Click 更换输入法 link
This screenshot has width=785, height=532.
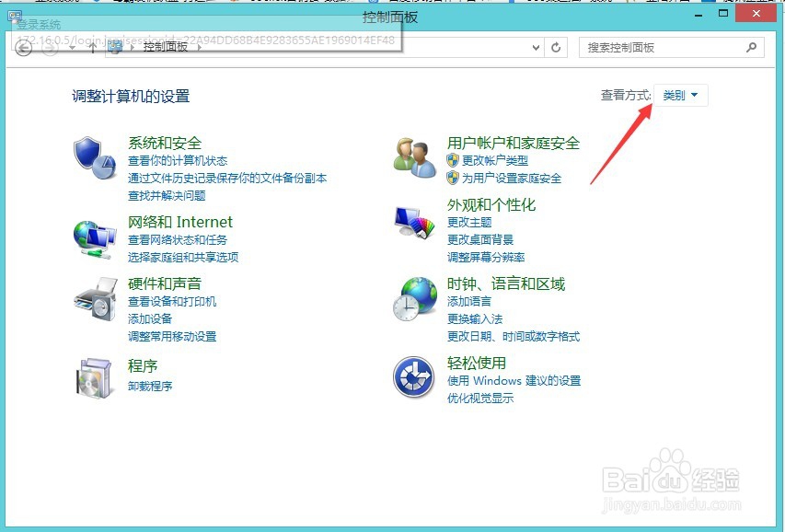[x=475, y=319]
